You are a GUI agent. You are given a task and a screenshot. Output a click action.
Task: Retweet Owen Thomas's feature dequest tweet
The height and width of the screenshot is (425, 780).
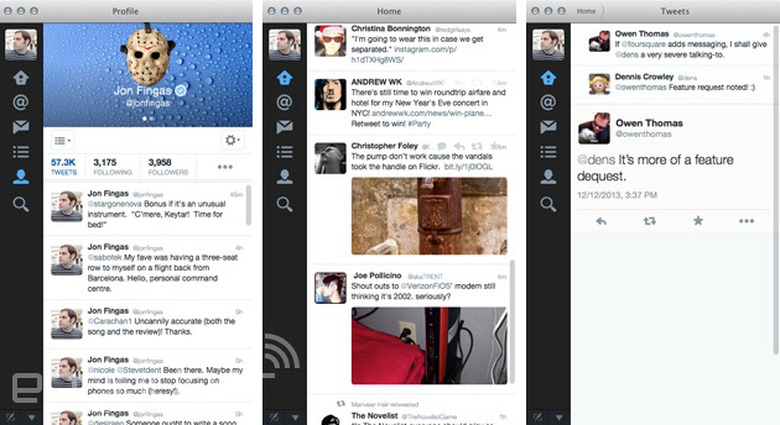pyautogui.click(x=649, y=220)
